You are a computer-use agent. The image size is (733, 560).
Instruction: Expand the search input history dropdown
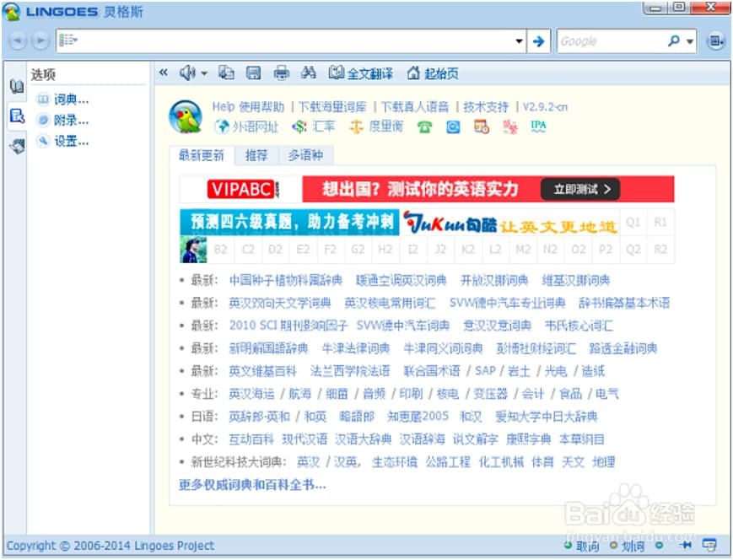point(520,40)
